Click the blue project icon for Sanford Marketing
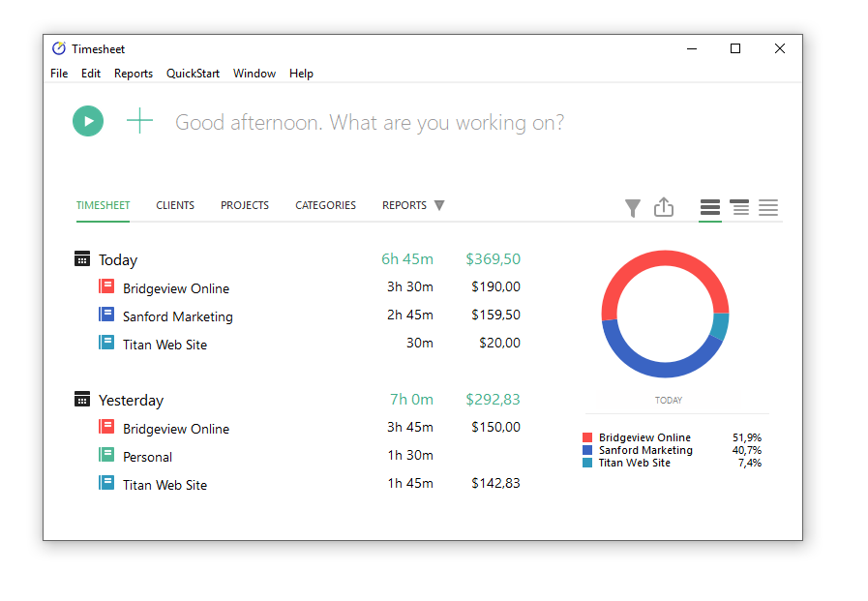This screenshot has height=601, width=868. click(105, 315)
